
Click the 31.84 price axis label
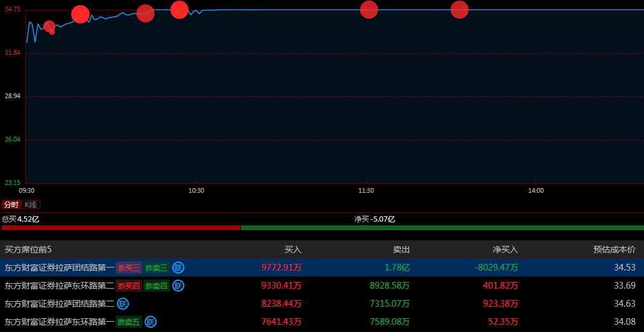pyautogui.click(x=12, y=53)
